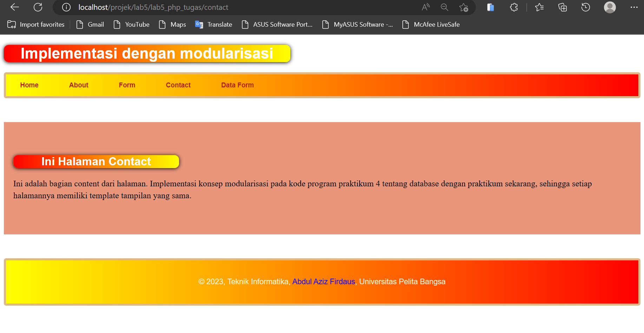Open the Collections panel
644x333 pixels.
tap(562, 7)
